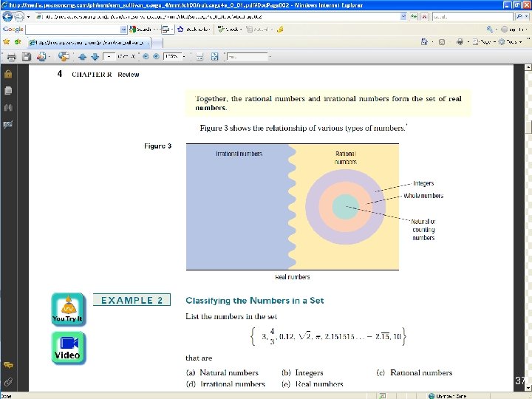The image size is (532, 399).
Task: Click the Adobe collaborate globe icon
Action: click(64, 57)
